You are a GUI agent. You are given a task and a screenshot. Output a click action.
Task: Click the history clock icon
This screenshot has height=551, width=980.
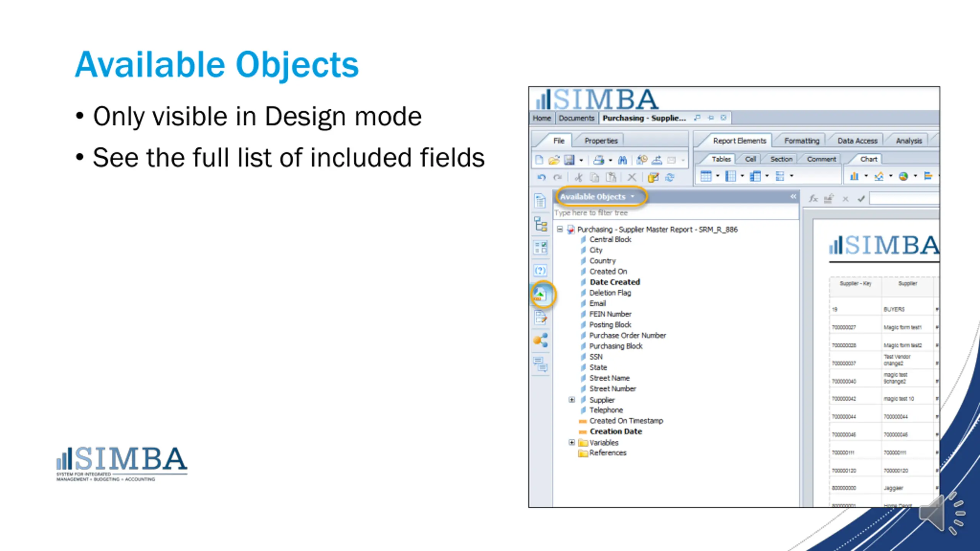[x=642, y=160]
